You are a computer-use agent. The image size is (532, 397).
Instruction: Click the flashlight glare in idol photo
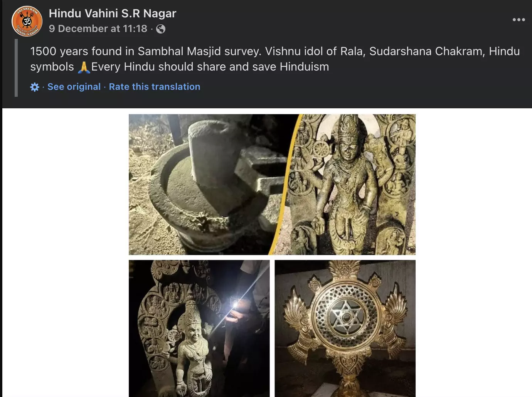pyautogui.click(x=234, y=305)
